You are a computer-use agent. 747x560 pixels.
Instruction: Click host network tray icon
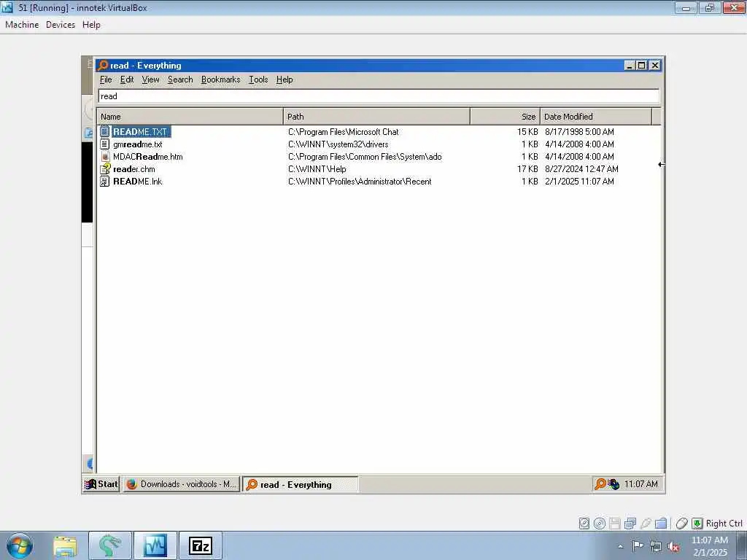(656, 546)
